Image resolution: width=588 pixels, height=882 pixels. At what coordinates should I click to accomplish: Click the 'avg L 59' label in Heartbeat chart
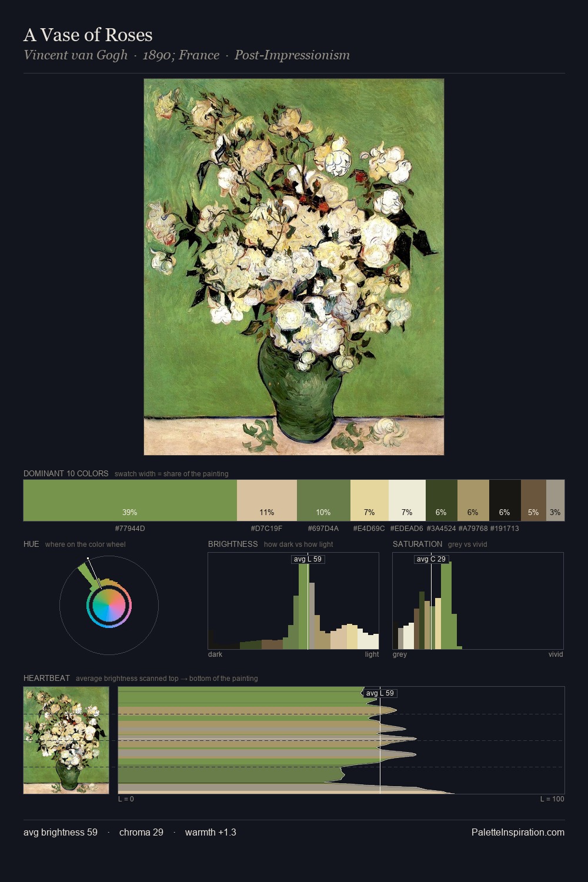click(x=380, y=693)
